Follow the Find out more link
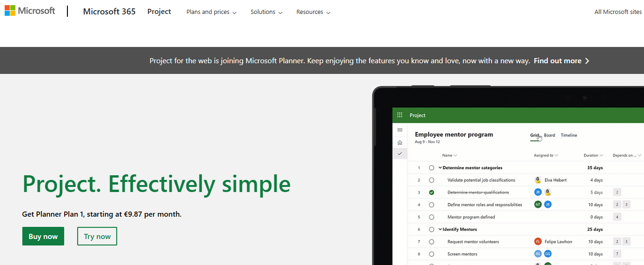Image resolution: width=644 pixels, height=265 pixels. point(558,61)
